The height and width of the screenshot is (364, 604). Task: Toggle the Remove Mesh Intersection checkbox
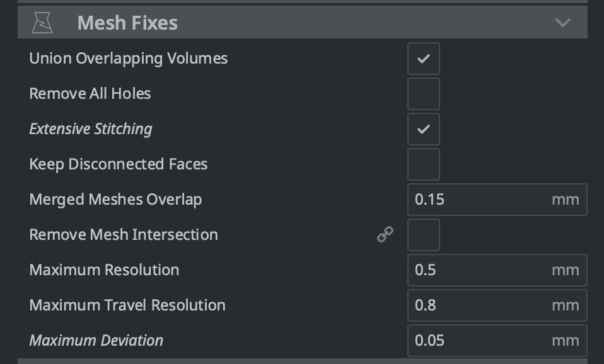[x=423, y=235]
